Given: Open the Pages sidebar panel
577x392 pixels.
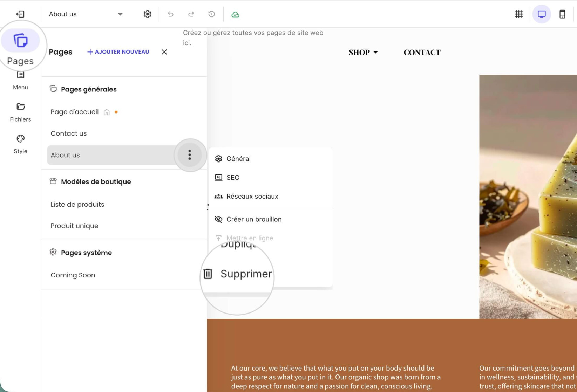Looking at the screenshot, I should pos(20,47).
